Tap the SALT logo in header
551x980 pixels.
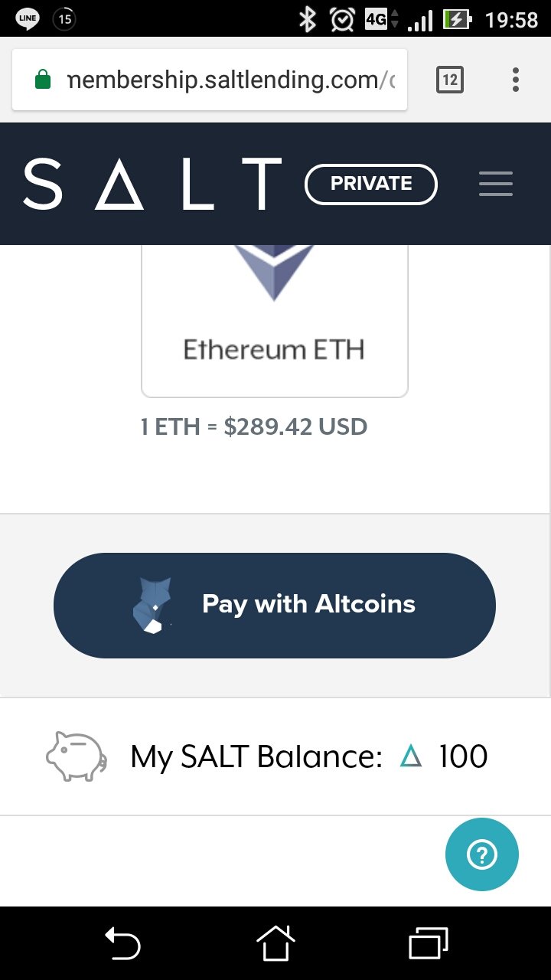pos(152,184)
